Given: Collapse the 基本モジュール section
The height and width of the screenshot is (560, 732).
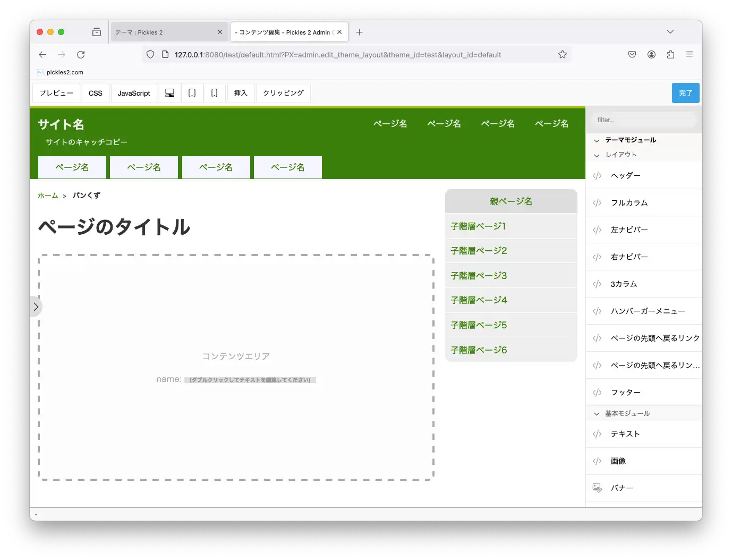Looking at the screenshot, I should 597,413.
